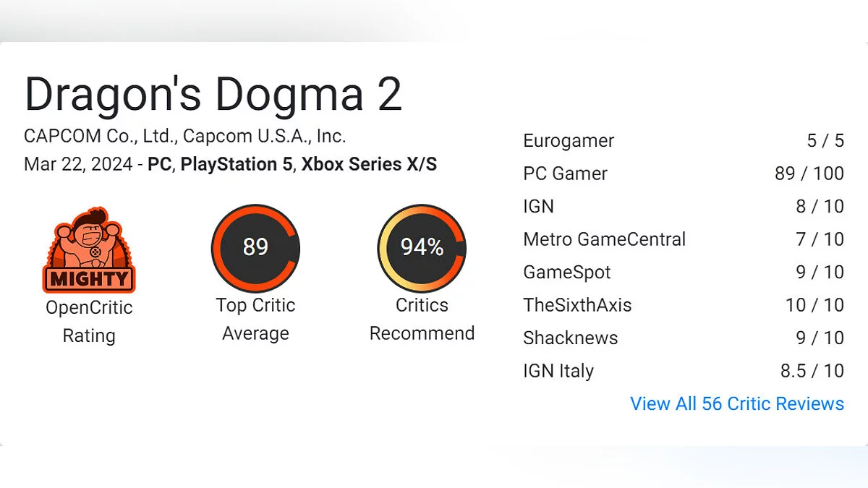Select the PlayStation 5 platform label

pyautogui.click(x=237, y=164)
